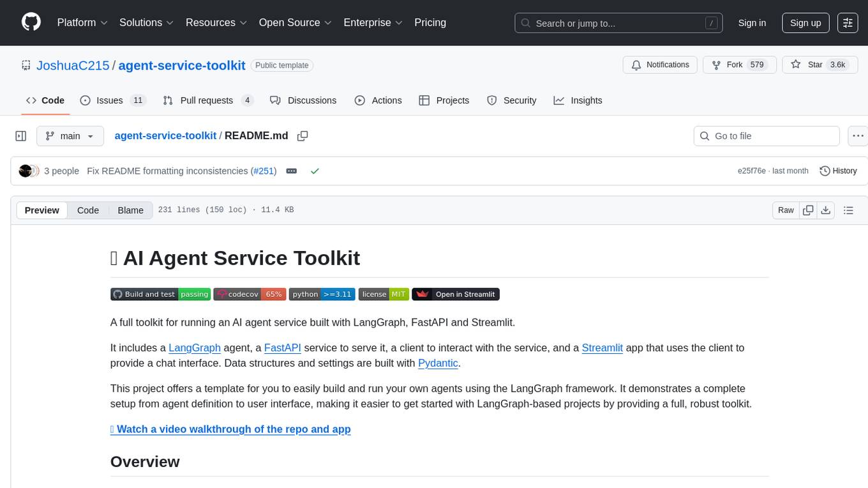
Task: Select the Blame view toggle
Action: coord(131,210)
